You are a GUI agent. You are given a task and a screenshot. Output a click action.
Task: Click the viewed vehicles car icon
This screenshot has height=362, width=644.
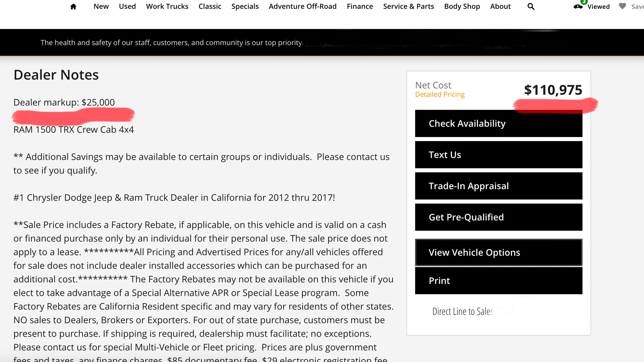coord(578,7)
